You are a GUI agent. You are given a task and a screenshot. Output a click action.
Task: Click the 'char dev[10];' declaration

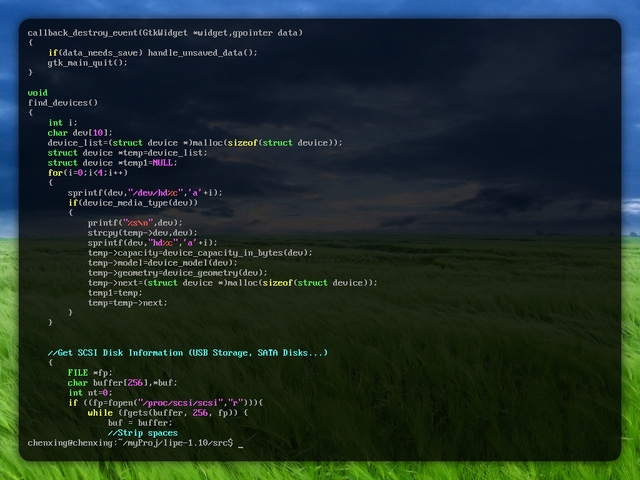point(80,133)
